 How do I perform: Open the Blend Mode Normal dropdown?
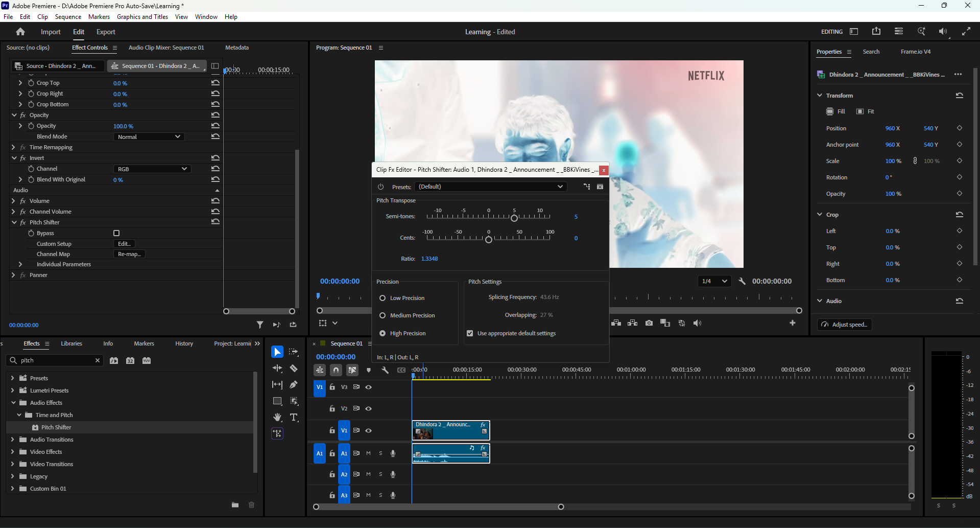(149, 137)
